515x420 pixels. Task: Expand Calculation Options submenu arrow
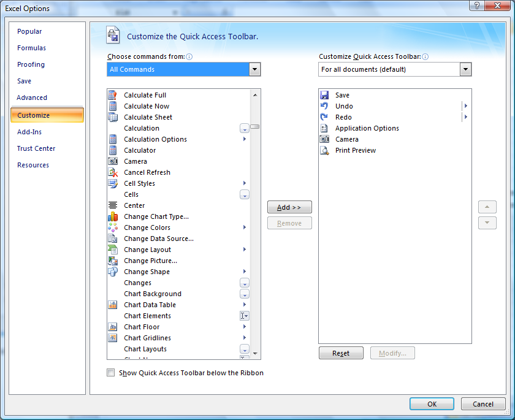[245, 139]
